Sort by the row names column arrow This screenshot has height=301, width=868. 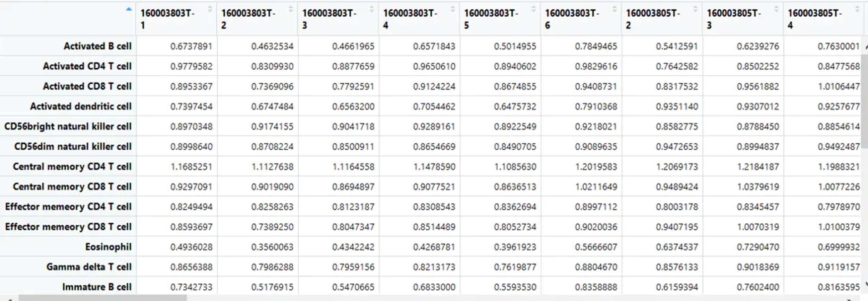click(129, 9)
